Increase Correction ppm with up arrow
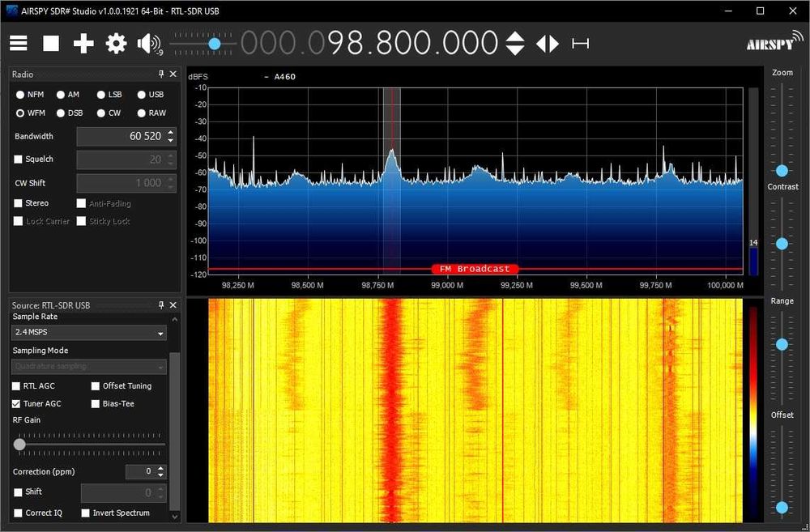 click(x=160, y=469)
